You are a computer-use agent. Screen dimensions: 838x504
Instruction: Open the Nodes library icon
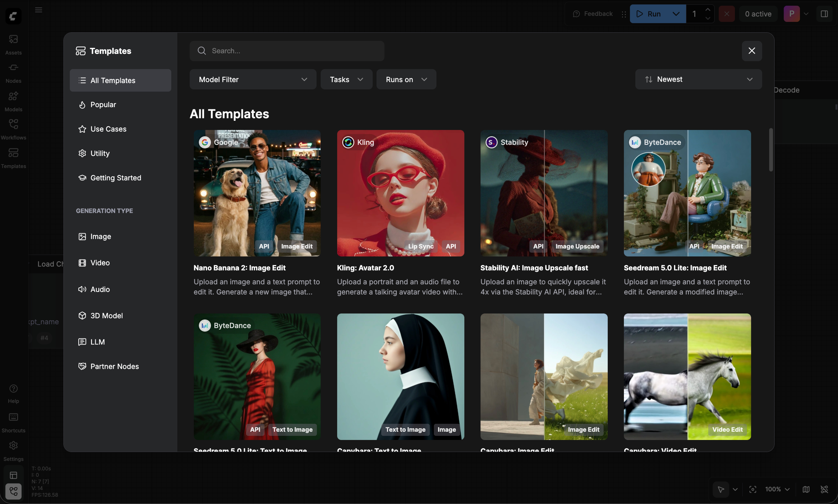click(13, 72)
